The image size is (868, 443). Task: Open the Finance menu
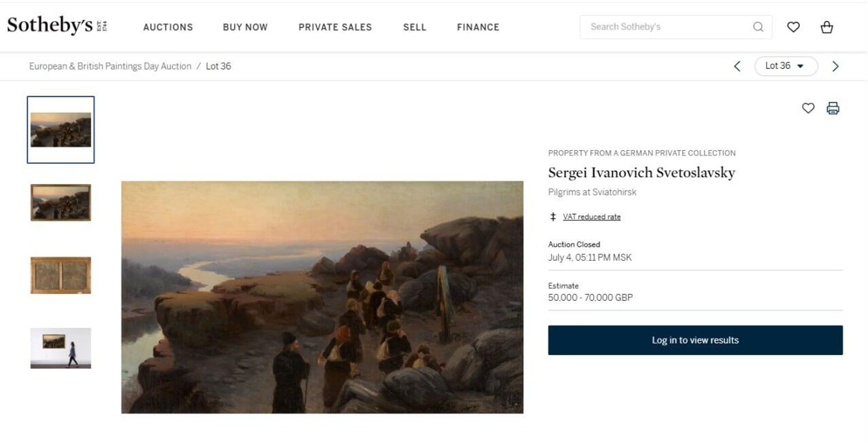coord(478,27)
